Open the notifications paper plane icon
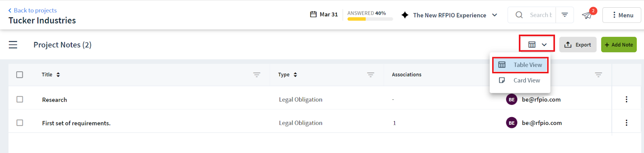Screen dimensions: 644x153 587,15
